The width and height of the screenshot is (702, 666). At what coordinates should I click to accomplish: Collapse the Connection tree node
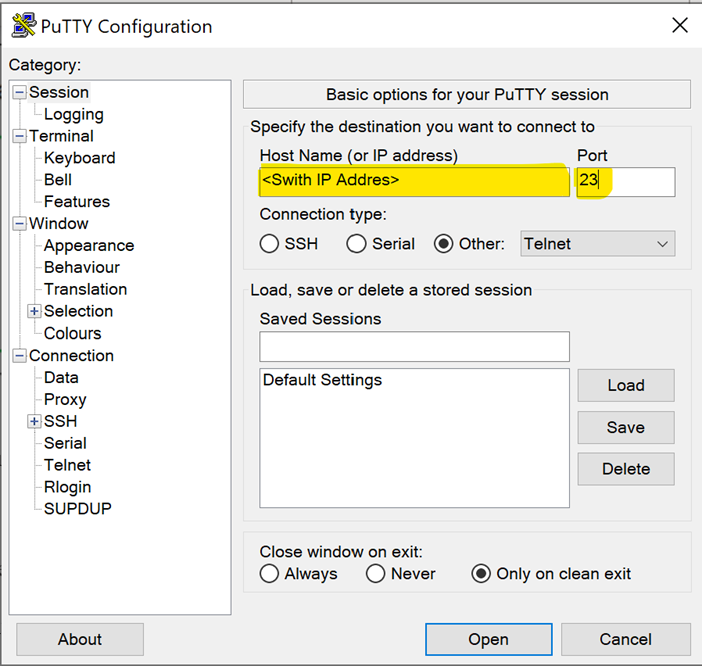(x=19, y=356)
